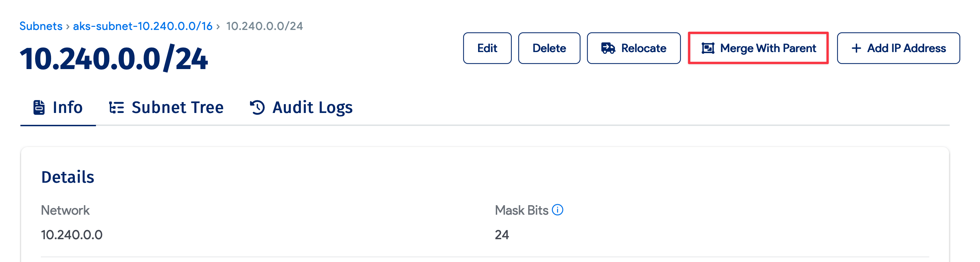The width and height of the screenshot is (980, 262).
Task: Click the current 10.240.0.0/24 breadcrumb item
Action: click(264, 26)
